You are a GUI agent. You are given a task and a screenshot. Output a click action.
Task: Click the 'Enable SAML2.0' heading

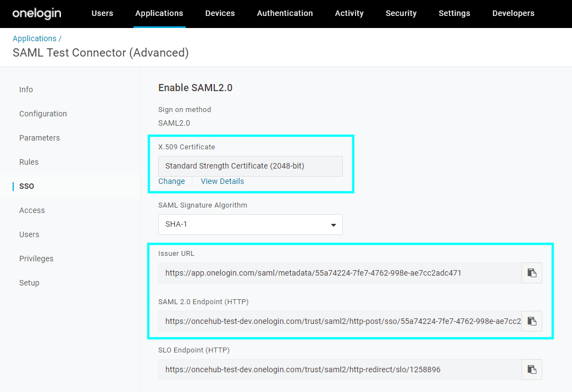(195, 88)
